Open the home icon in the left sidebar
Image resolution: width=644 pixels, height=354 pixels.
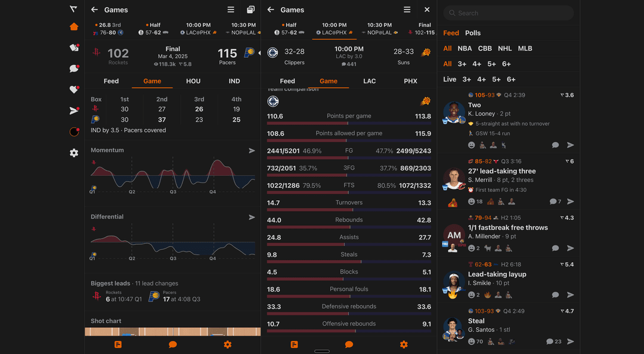pos(74,27)
